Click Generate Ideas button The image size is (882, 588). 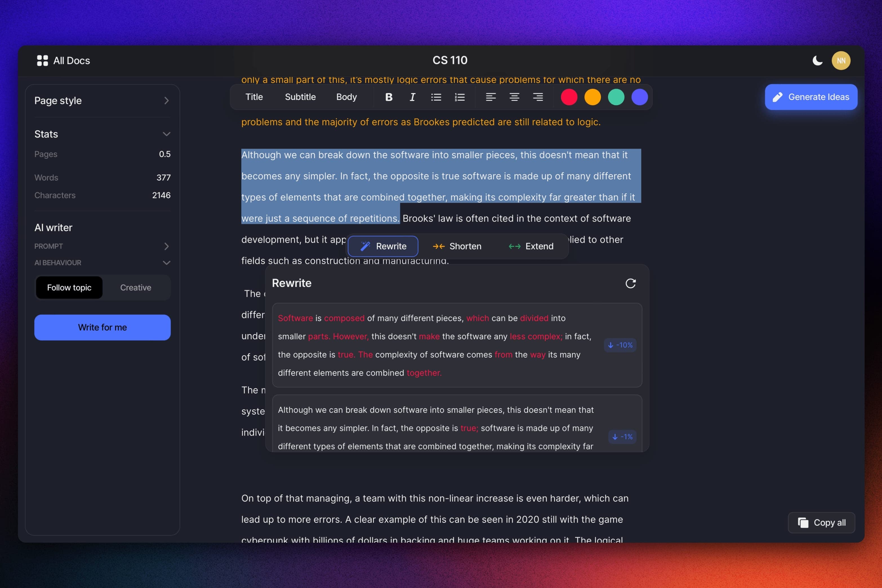811,97
